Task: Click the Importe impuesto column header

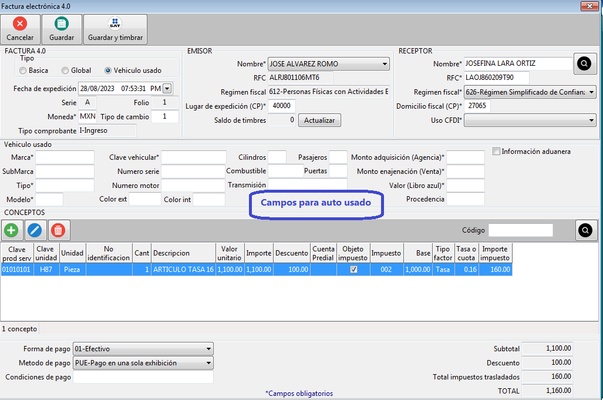Action: [x=495, y=253]
